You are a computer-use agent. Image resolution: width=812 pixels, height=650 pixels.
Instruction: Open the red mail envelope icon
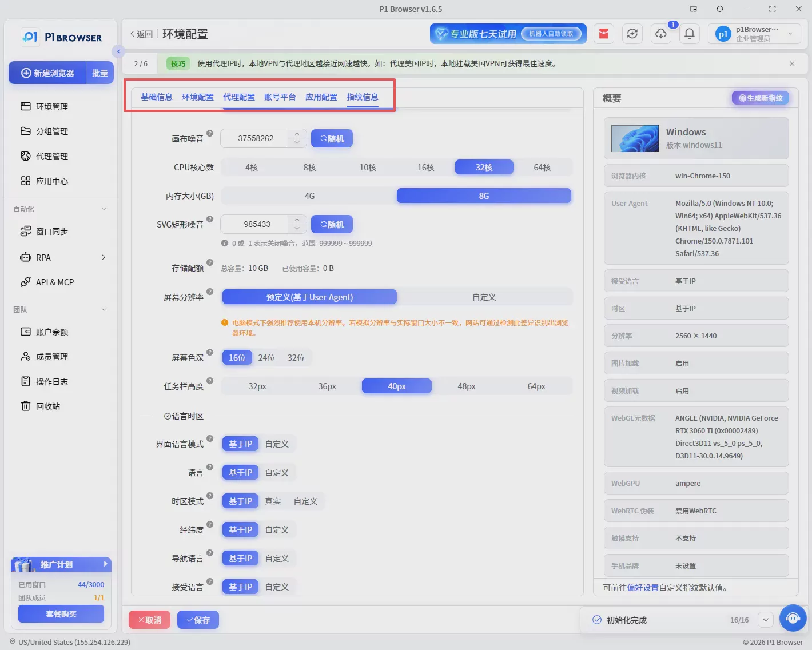pyautogui.click(x=603, y=34)
